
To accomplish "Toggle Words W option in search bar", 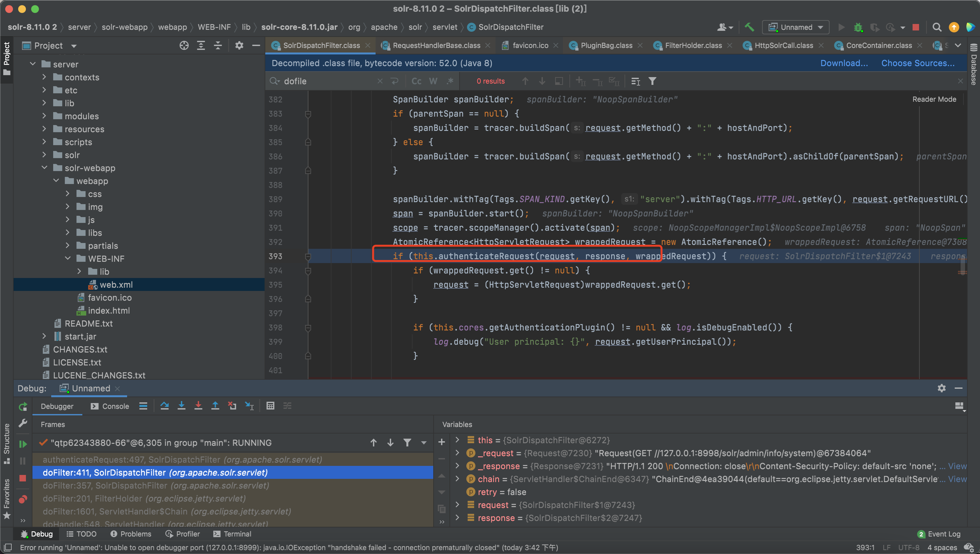I will point(433,81).
